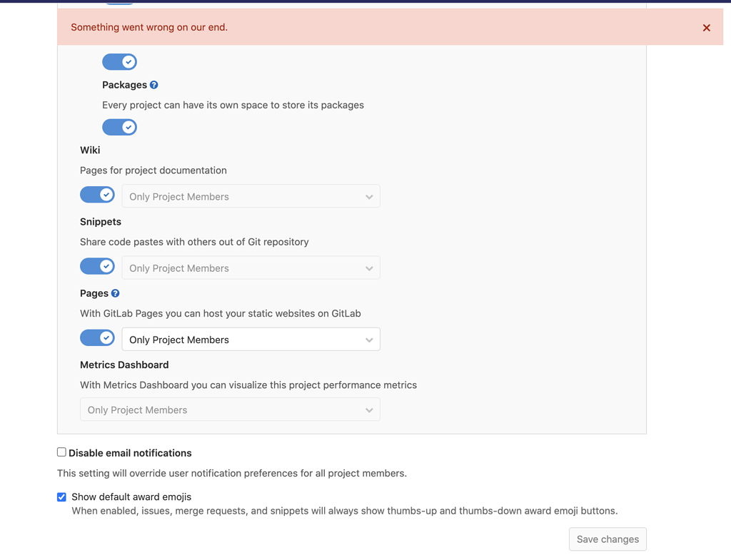
Task: Open the Wiki visibility dropdown
Action: [x=251, y=196]
